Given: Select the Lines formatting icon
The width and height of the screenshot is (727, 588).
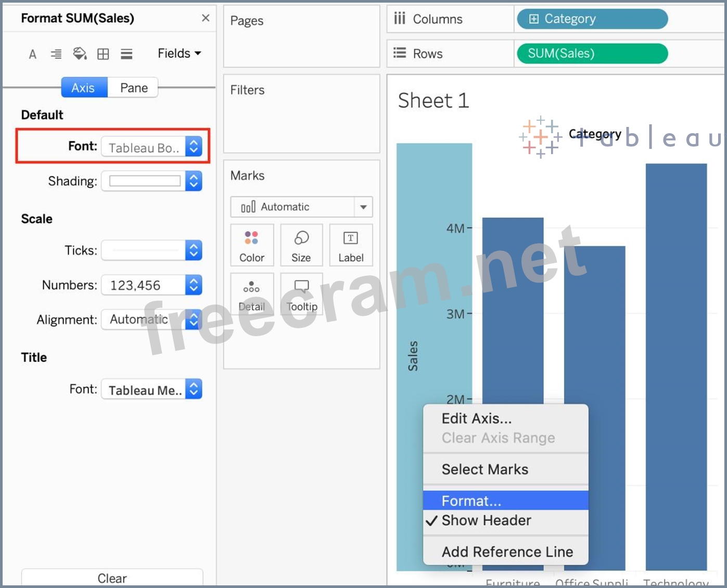Looking at the screenshot, I should pyautogui.click(x=126, y=54).
